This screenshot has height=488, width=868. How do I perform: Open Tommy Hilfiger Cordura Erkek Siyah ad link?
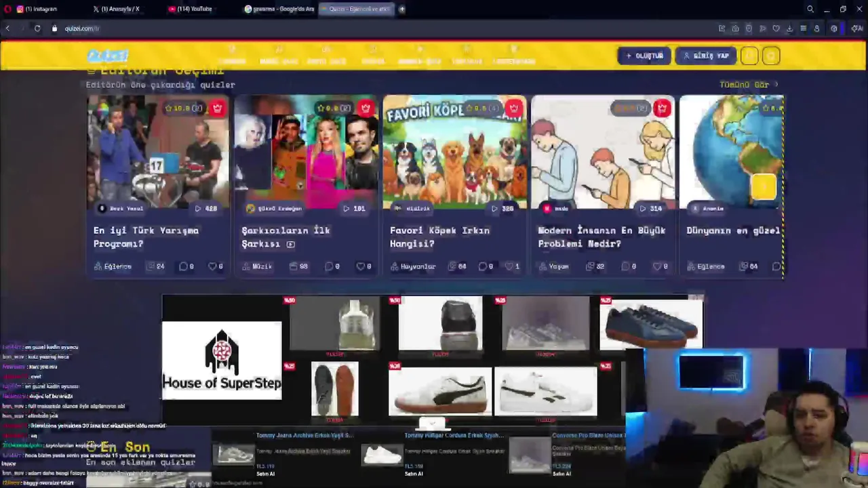454,435
